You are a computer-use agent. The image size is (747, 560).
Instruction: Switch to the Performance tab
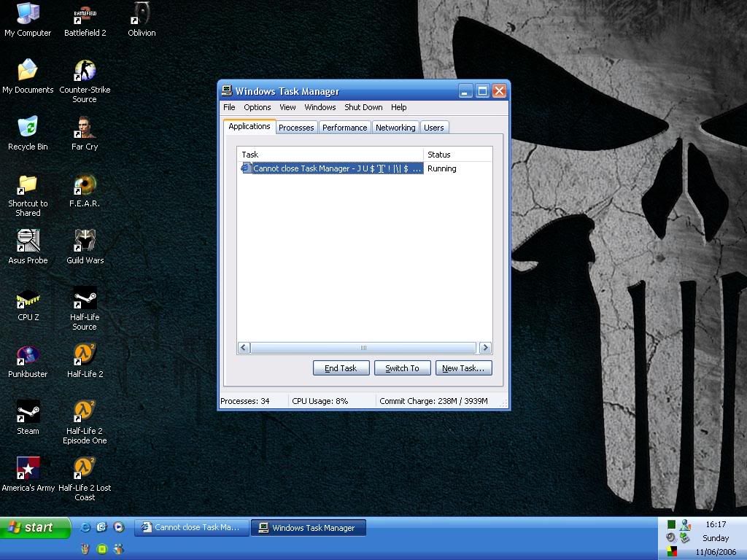click(344, 128)
